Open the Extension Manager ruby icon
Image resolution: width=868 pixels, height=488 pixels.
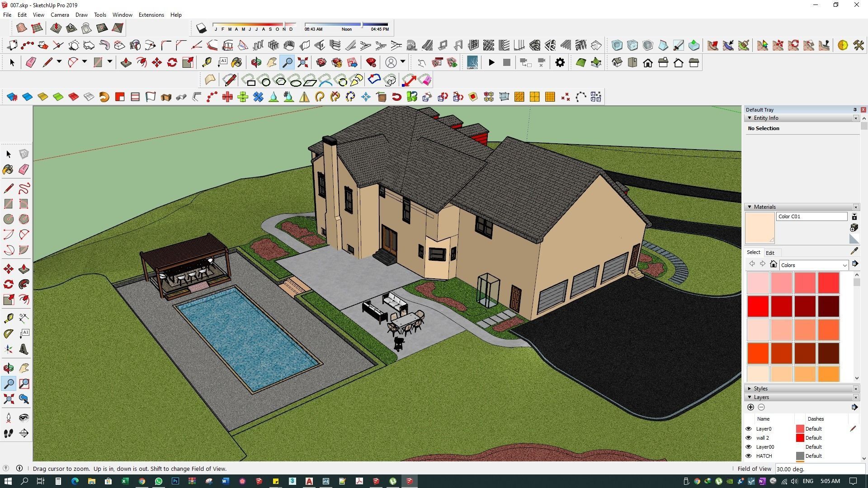371,62
